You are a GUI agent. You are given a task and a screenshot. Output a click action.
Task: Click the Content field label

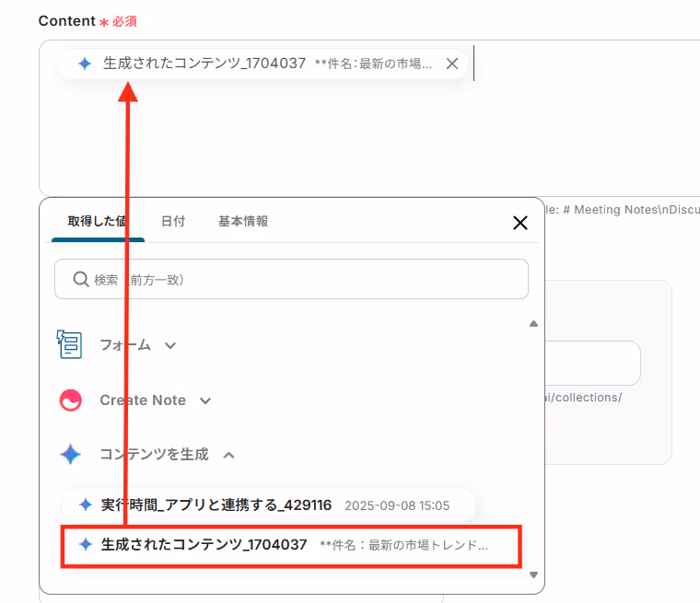point(67,21)
